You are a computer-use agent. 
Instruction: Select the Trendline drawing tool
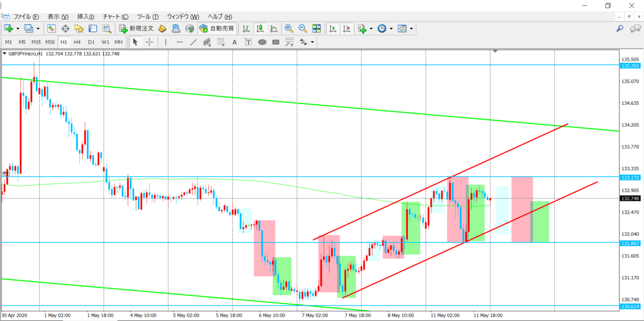coord(193,42)
